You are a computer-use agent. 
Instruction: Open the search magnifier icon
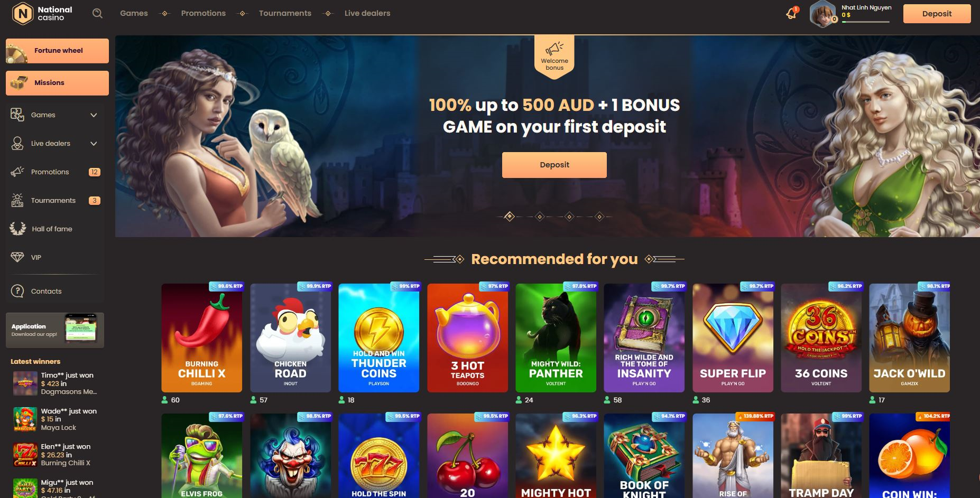point(97,14)
